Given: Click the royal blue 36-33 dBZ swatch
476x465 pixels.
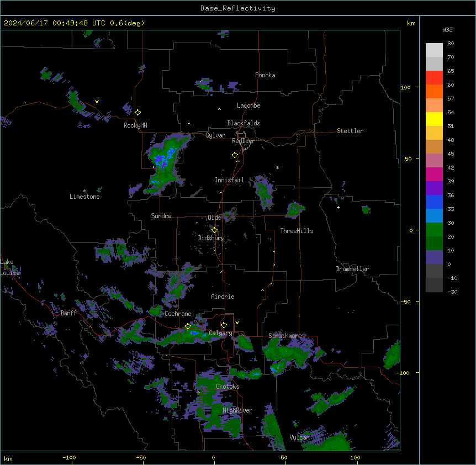Looking at the screenshot, I should point(434,202).
